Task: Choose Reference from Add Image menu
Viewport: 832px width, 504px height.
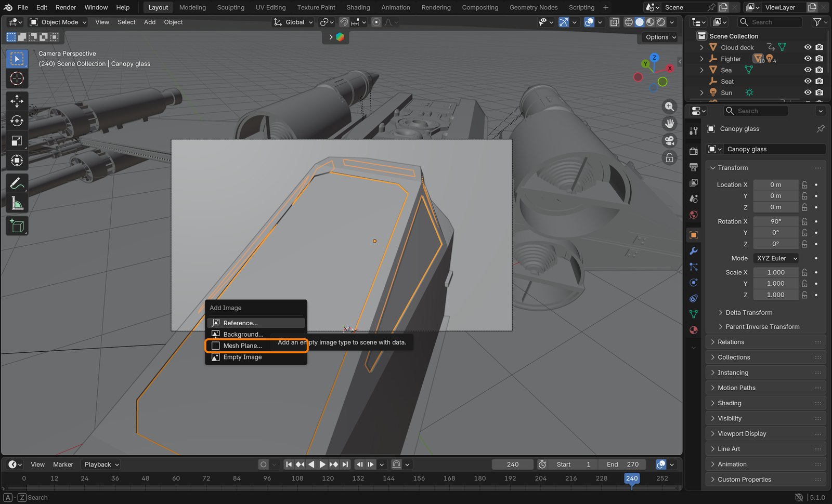Action: 256,323
